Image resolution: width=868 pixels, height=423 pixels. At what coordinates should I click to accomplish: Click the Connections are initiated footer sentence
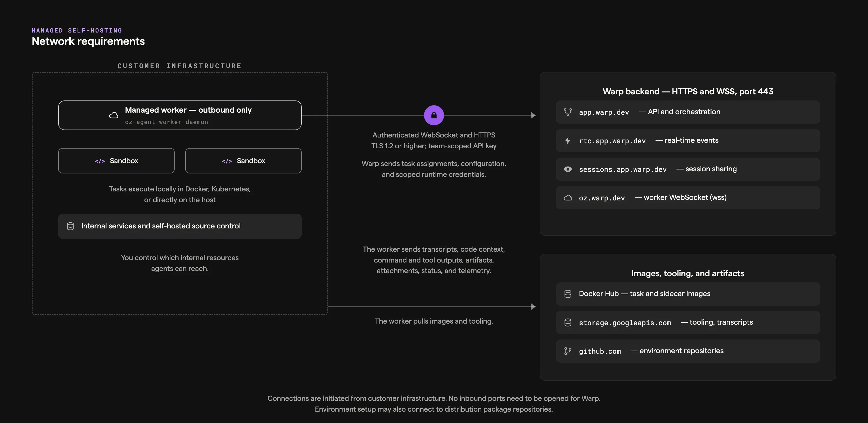[434, 398]
